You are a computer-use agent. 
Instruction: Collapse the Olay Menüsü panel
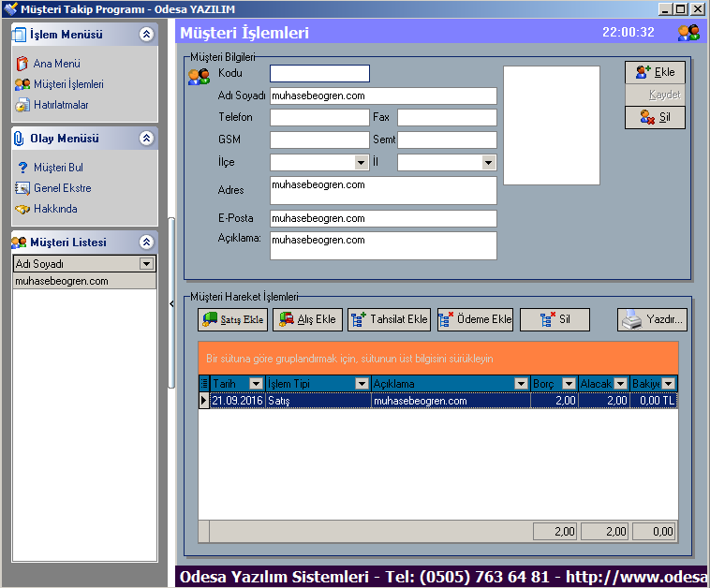146,139
